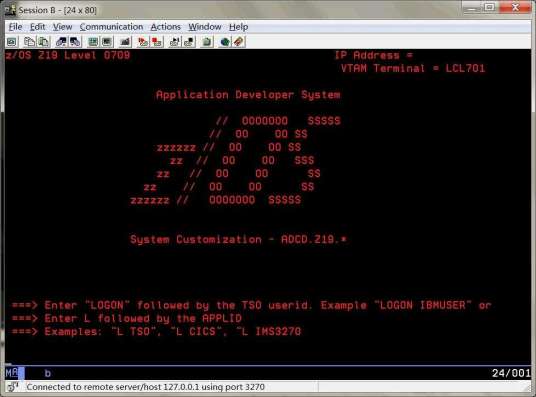The height and width of the screenshot is (397, 536).
Task: Open the View menu
Action: 62,27
